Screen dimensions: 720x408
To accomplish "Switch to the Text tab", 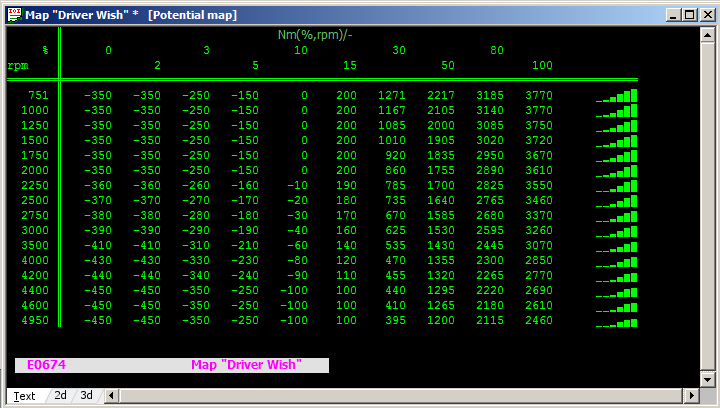I will coord(24,396).
